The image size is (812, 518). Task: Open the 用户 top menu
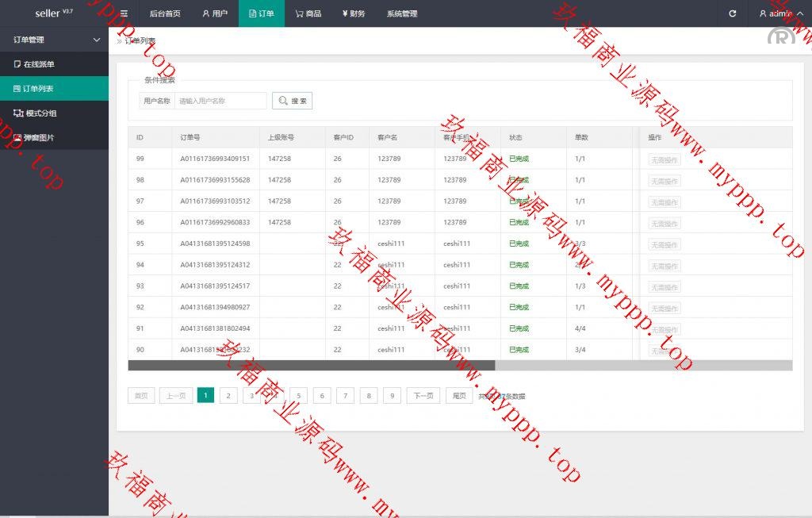pyautogui.click(x=215, y=13)
